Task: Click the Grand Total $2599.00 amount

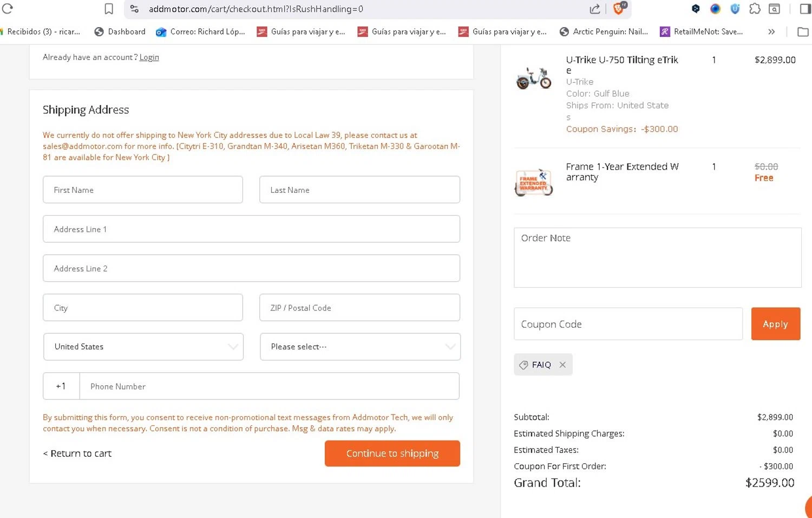Action: coord(770,483)
